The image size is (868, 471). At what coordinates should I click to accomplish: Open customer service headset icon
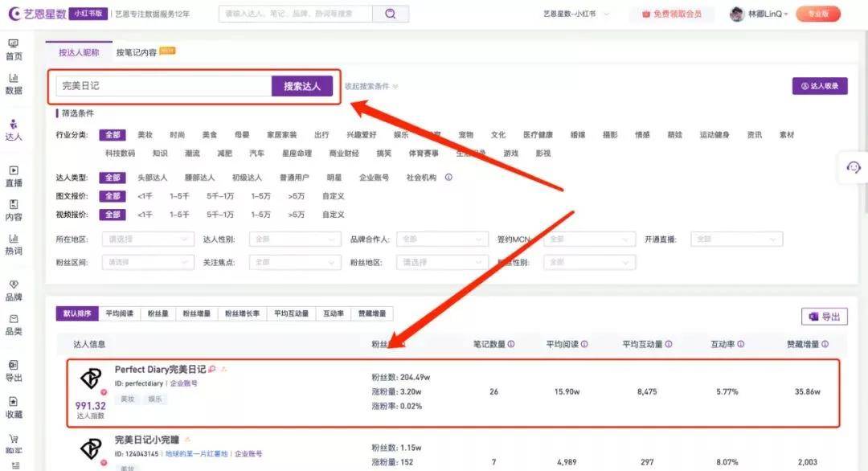point(853,167)
